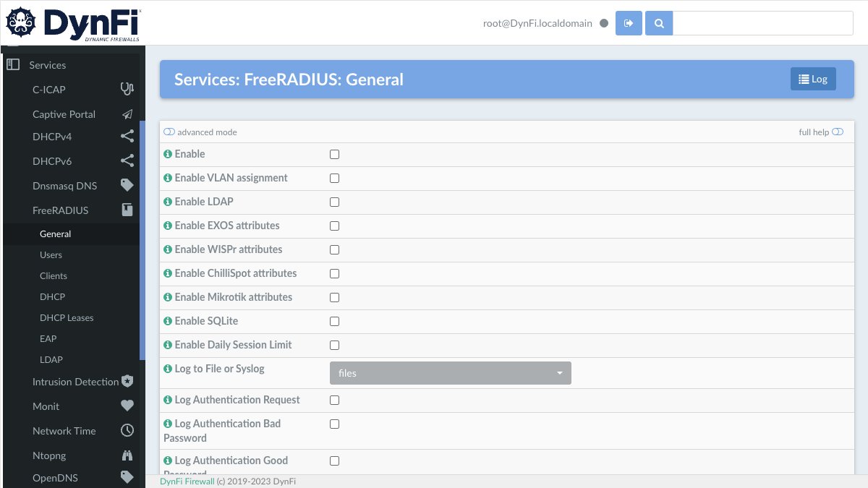
Task: Show help info icon for Enable SQLite
Action: tap(168, 321)
